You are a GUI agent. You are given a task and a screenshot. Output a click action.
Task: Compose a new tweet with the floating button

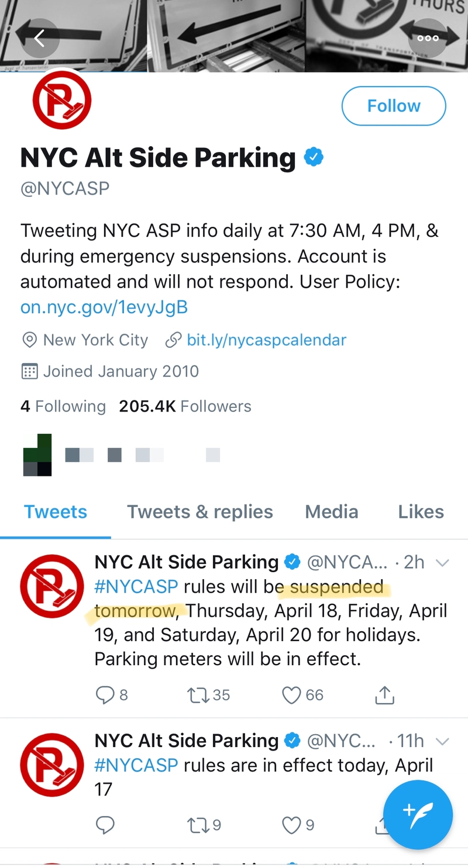tap(418, 815)
